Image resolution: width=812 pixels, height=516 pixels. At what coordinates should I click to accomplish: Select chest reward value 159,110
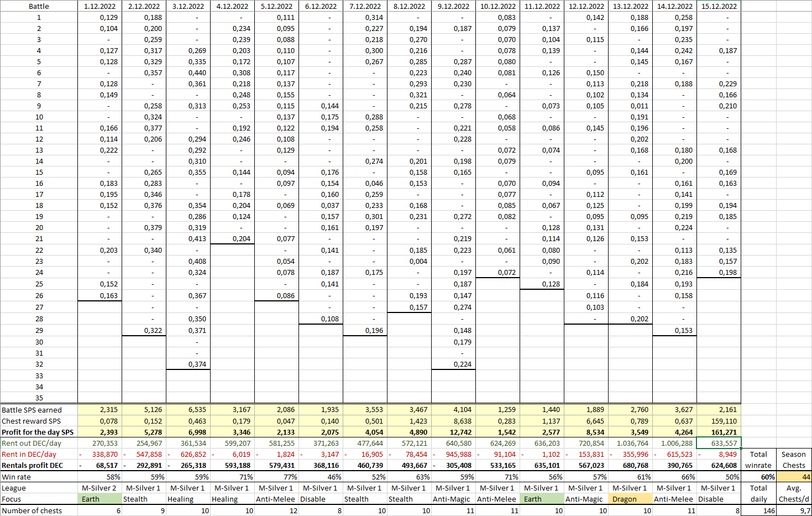coord(719,421)
